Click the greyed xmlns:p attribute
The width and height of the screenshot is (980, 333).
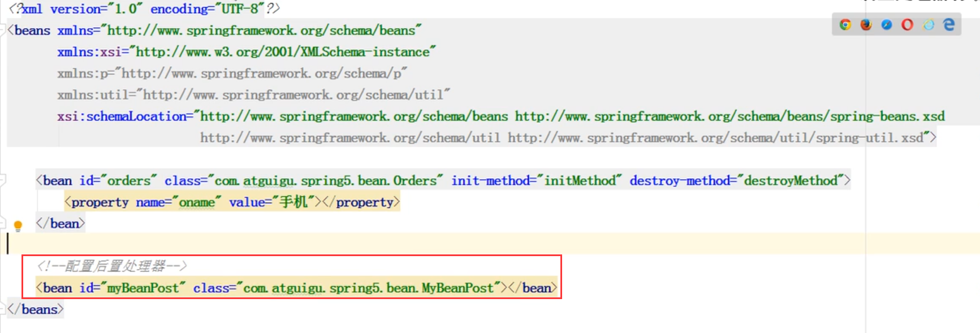point(232,73)
